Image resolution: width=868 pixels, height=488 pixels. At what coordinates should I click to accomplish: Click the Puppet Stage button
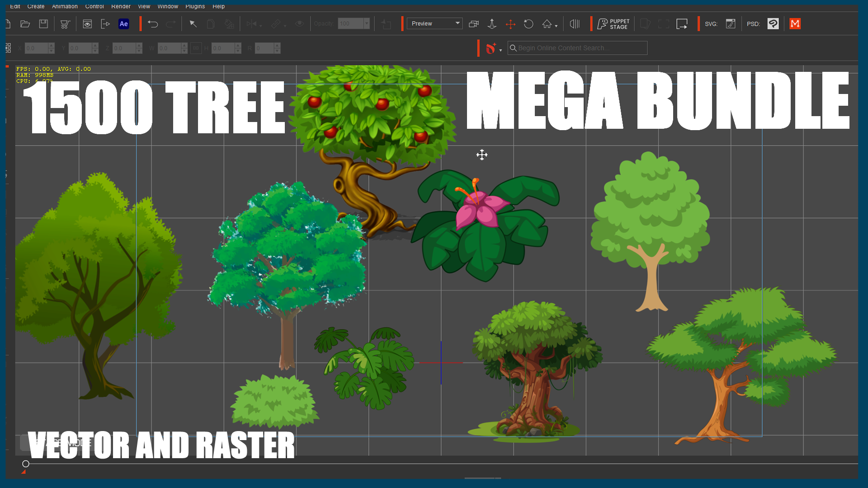tap(613, 24)
